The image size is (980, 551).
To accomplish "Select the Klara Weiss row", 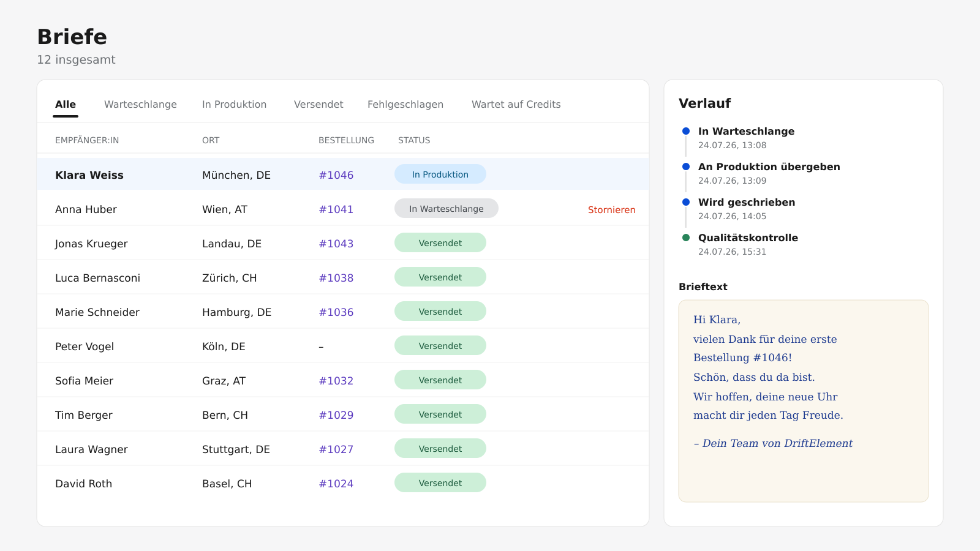I will click(343, 174).
